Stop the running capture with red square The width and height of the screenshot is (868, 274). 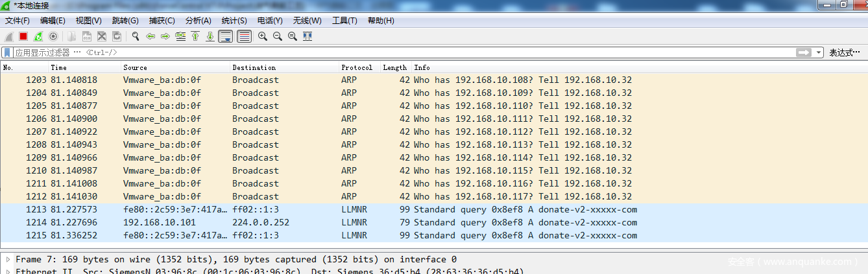pyautogui.click(x=23, y=36)
